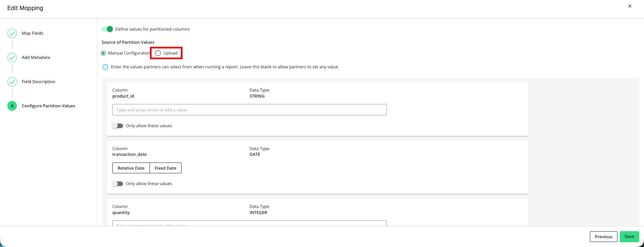
Task: Click the transaction_date column name
Action: pyautogui.click(x=129, y=154)
